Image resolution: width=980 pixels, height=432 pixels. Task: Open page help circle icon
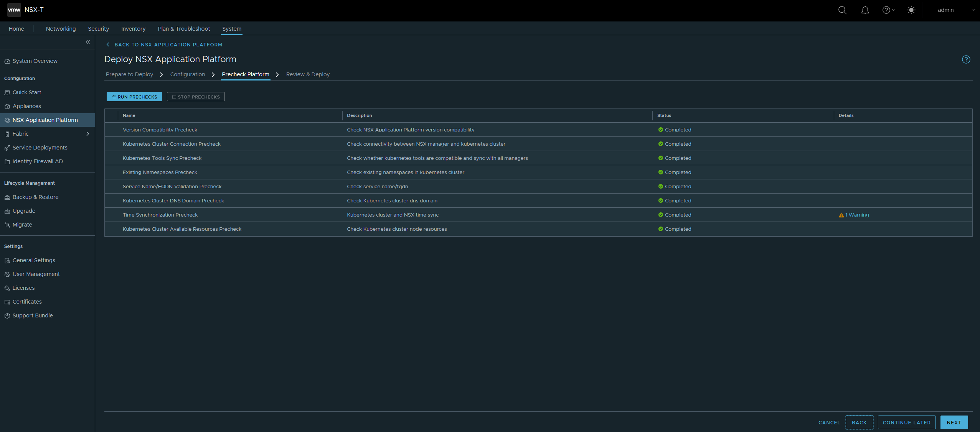[x=966, y=59]
